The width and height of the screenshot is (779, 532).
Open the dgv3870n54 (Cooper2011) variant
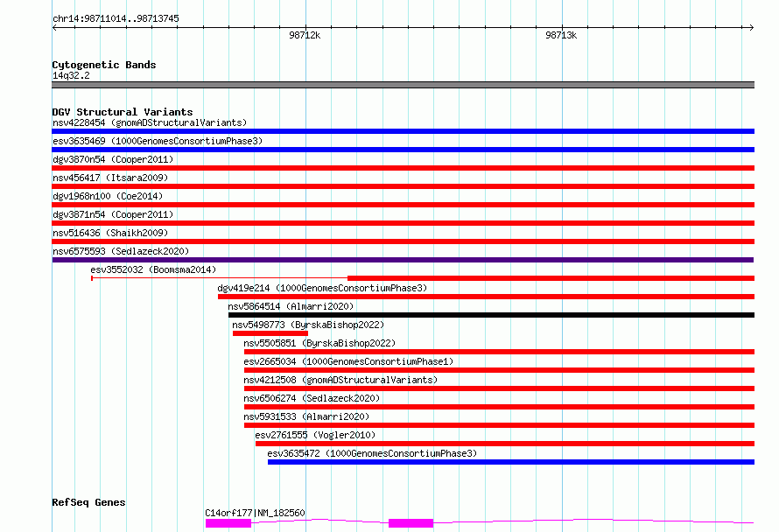pyautogui.click(x=113, y=159)
